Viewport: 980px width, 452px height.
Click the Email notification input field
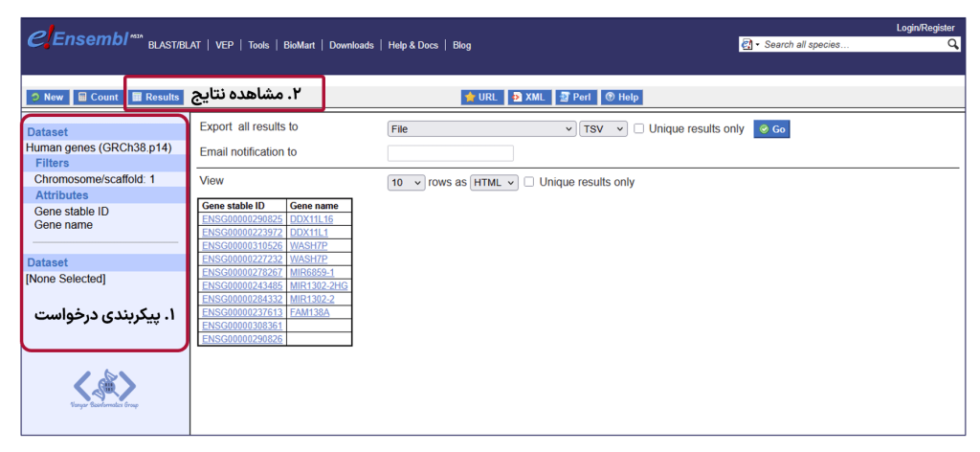(x=450, y=153)
